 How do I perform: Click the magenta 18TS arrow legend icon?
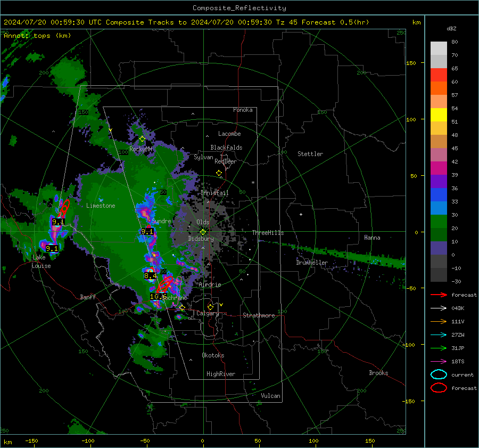click(439, 362)
